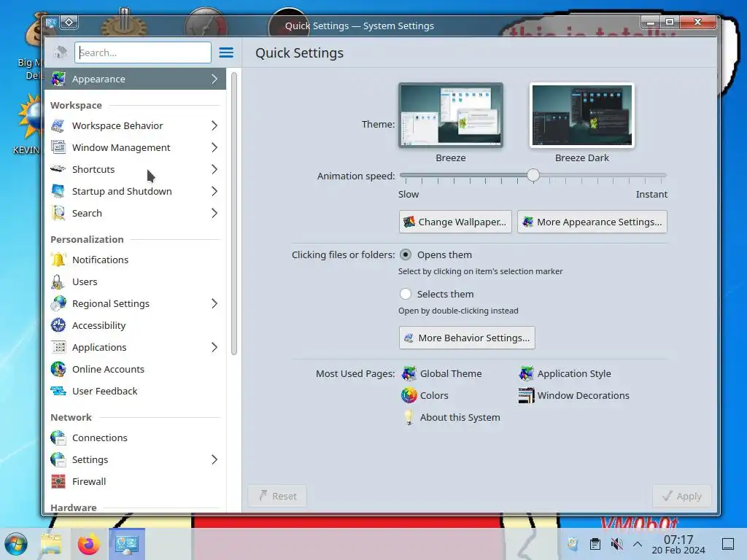The image size is (747, 560).
Task: Click the User Feedback icon
Action: tap(58, 392)
